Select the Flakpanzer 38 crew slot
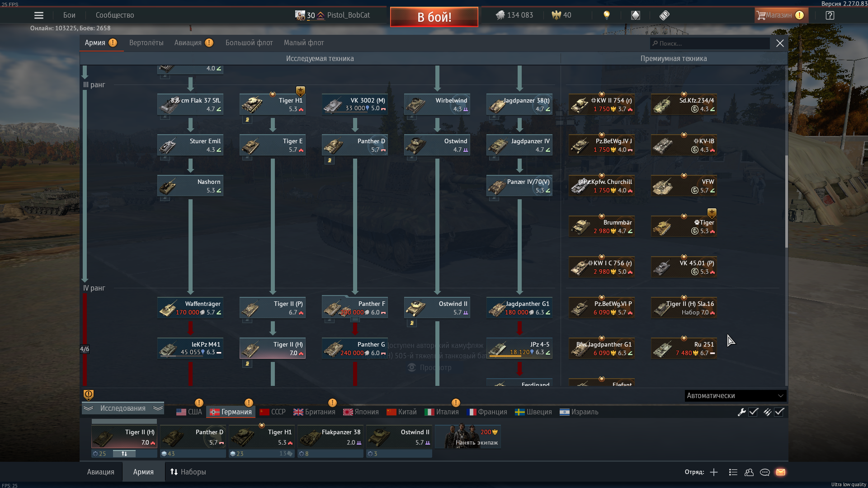This screenshot has width=868, height=488. click(330, 437)
